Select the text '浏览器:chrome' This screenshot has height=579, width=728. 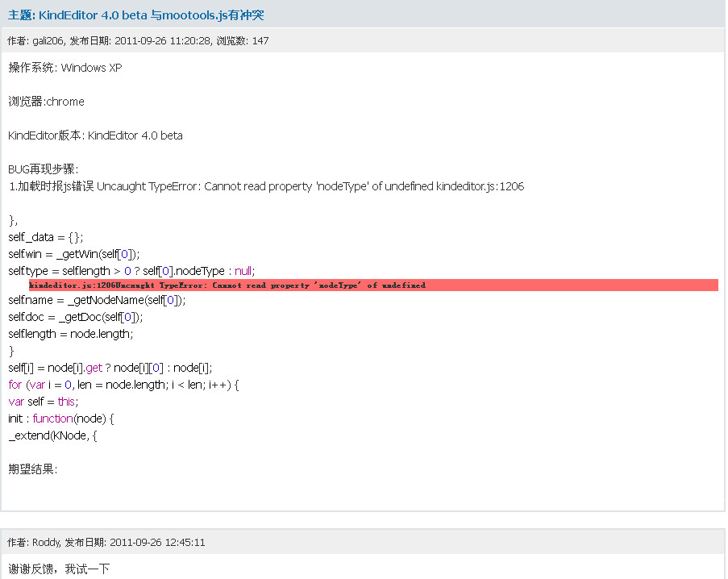click(47, 102)
